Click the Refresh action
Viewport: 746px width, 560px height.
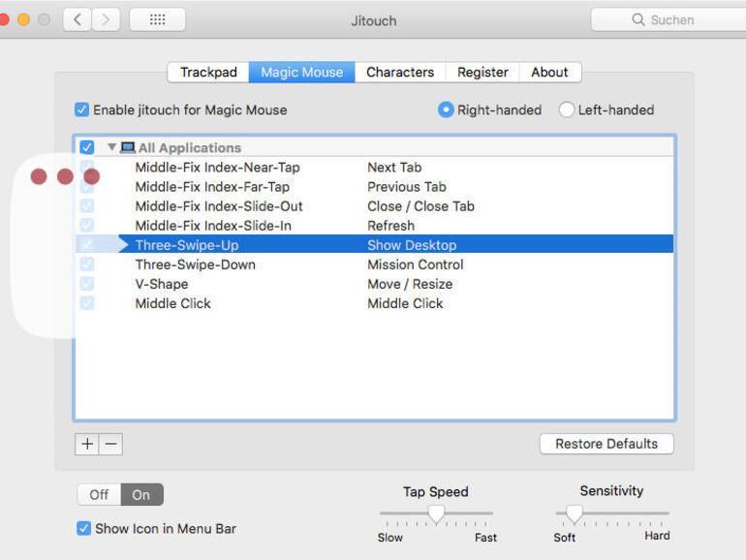(x=390, y=226)
